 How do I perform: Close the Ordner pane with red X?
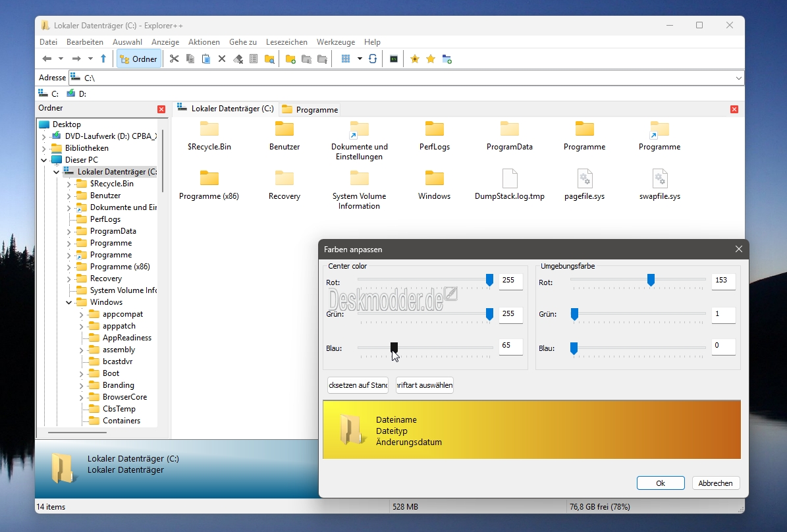(161, 109)
